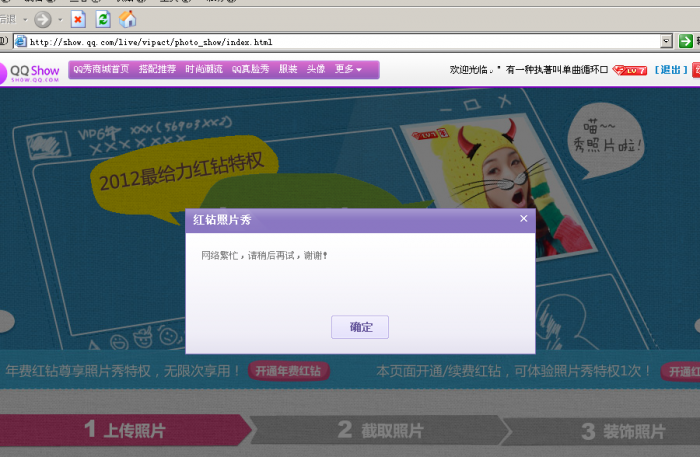Click the 网络繁忙，请稍后再试 message text
Screen dimensions: 700x457
264,256
